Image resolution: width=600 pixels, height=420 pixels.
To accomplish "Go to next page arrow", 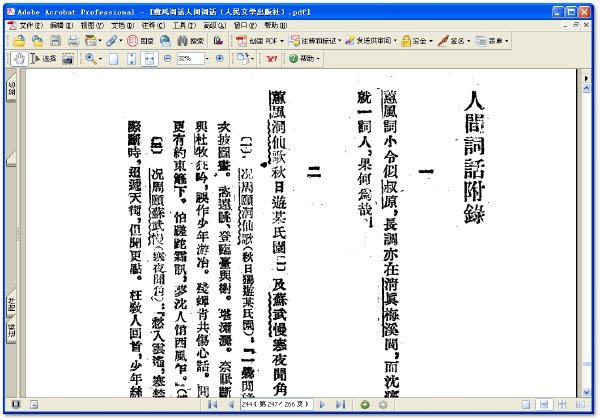I will [x=322, y=404].
